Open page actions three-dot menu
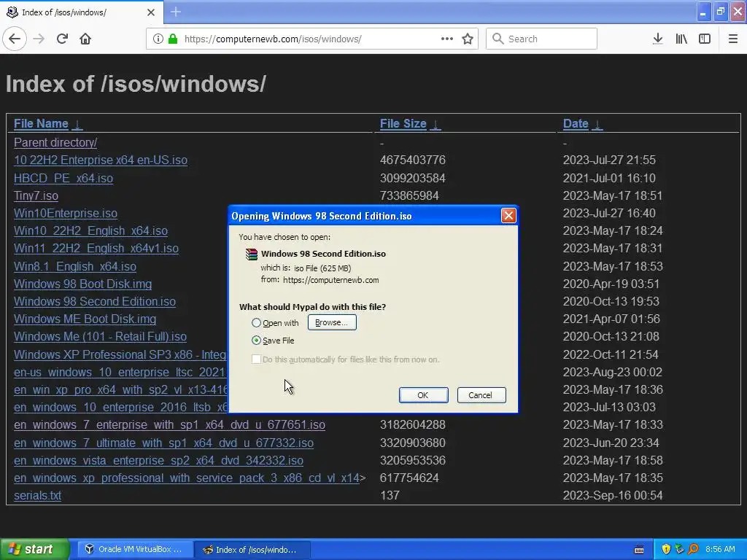The height and width of the screenshot is (560, 747). pos(447,39)
